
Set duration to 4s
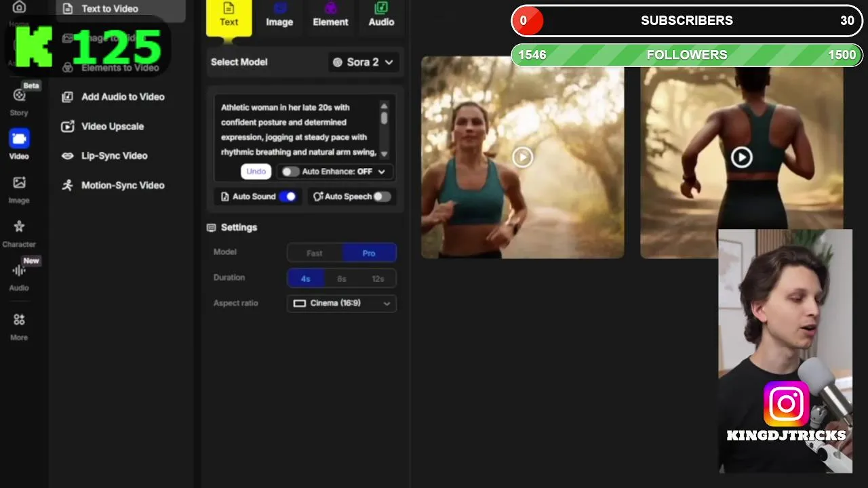306,279
